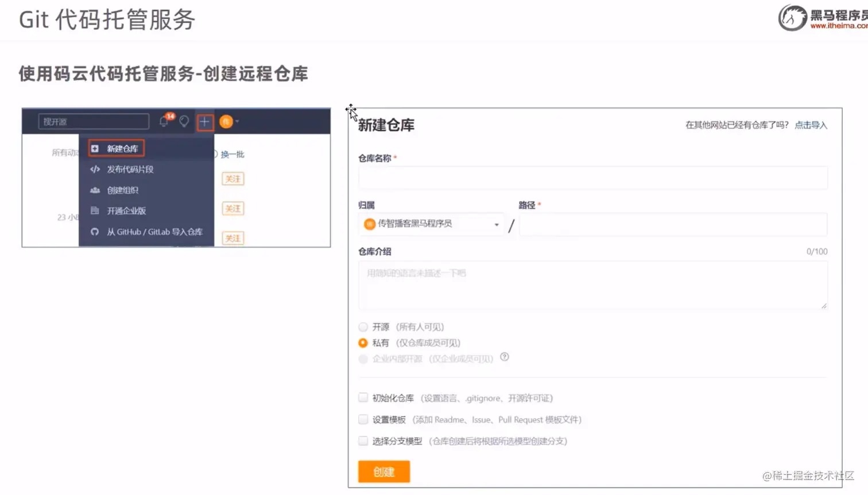Click the GitHub icon in the import menu item

(95, 232)
